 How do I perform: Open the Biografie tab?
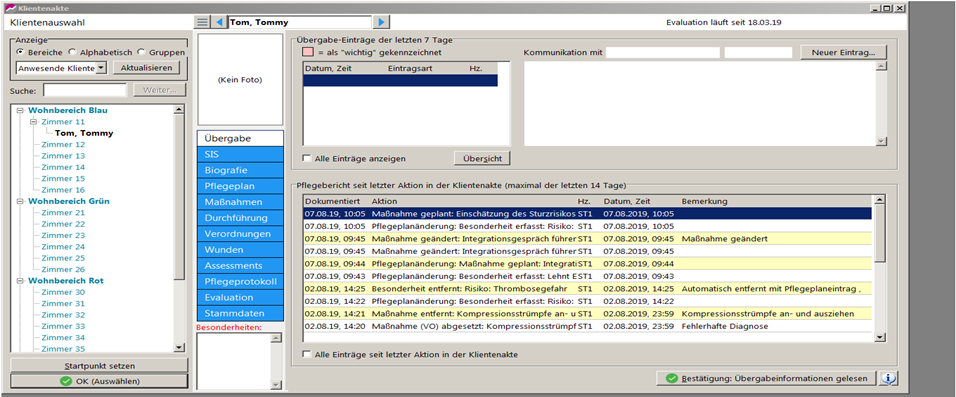click(240, 170)
